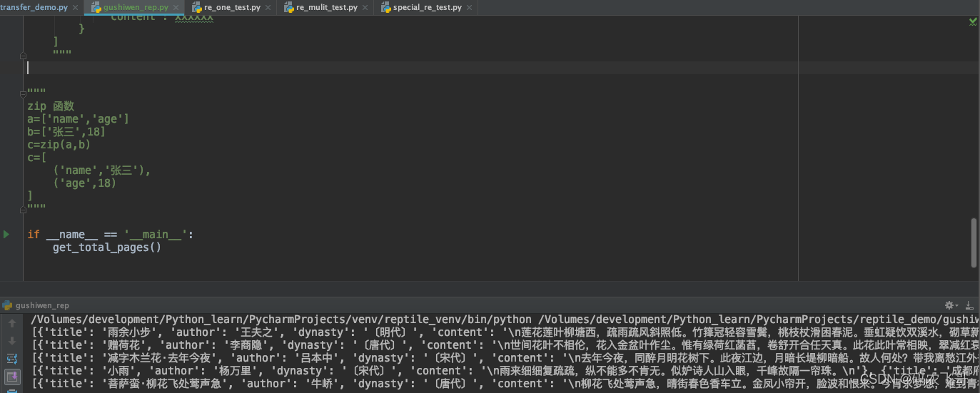This screenshot has height=393, width=980.
Task: Click the console output row with '赠荷花'
Action: tap(505, 345)
